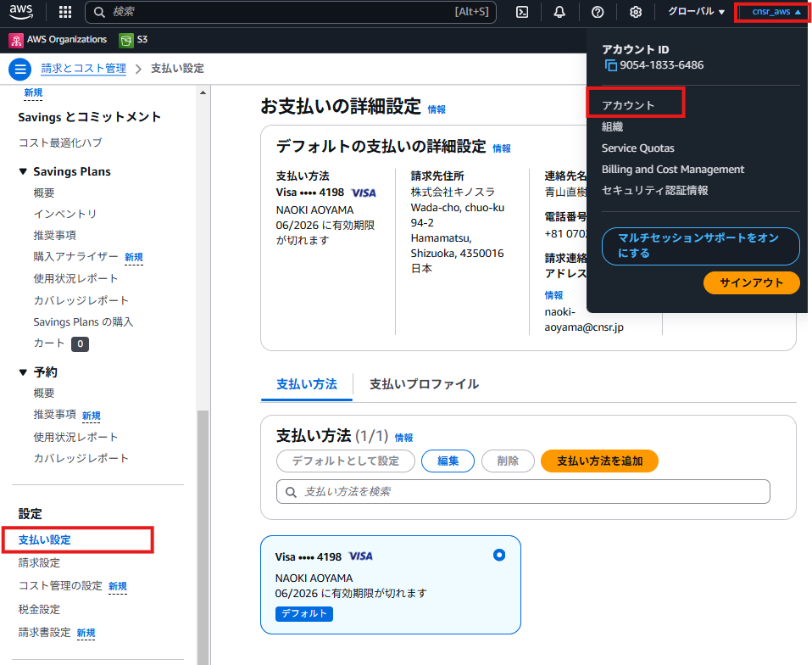Click マルチセッションサポートをオンにする button
This screenshot has height=665, width=812.
(700, 246)
